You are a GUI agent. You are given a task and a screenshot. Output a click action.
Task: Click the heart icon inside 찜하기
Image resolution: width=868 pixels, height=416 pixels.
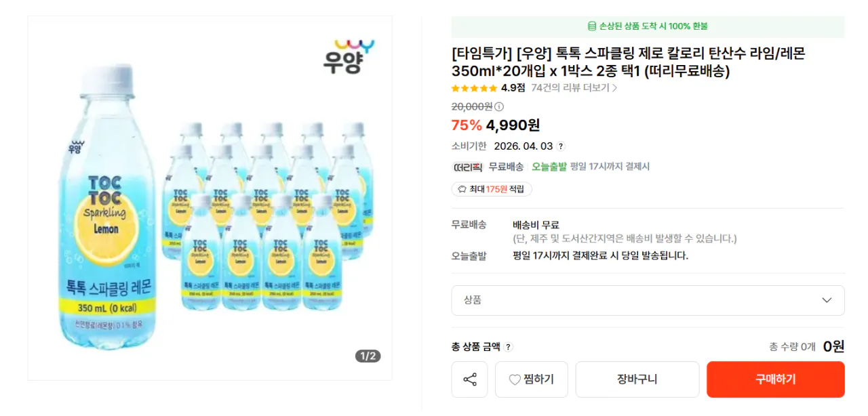515,379
